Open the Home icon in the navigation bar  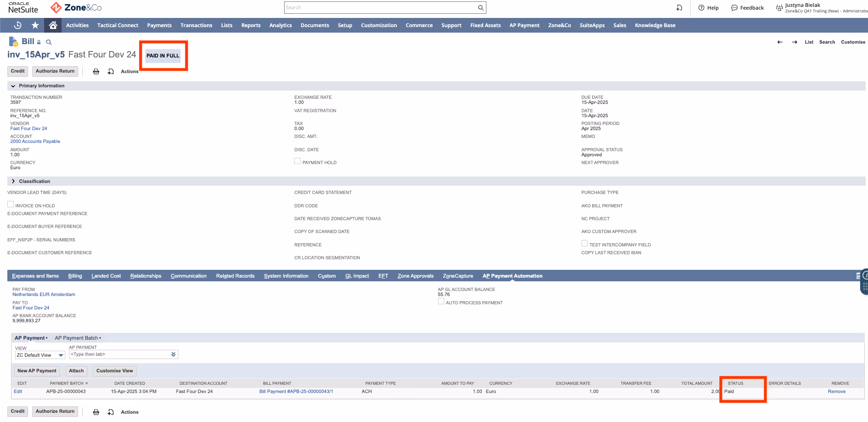point(52,25)
